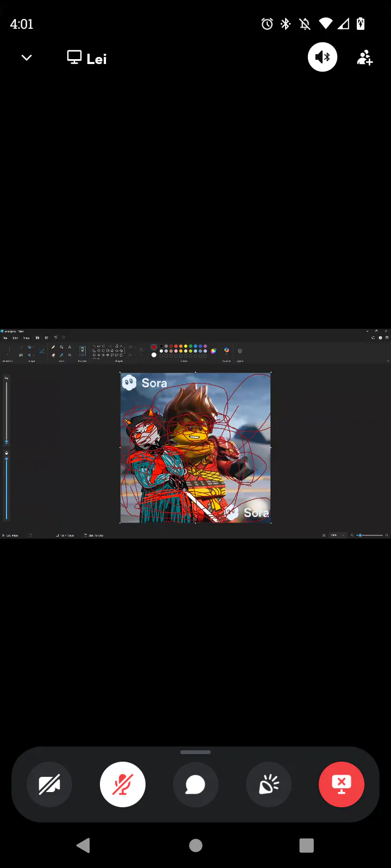
Task: Open the Layers button in Paint ribbon
Action: 240,351
